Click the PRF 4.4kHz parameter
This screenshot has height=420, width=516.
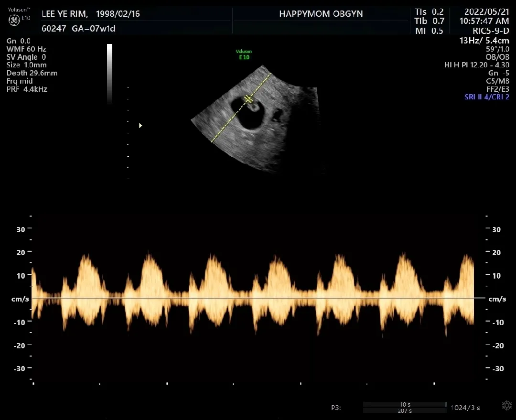pos(27,89)
